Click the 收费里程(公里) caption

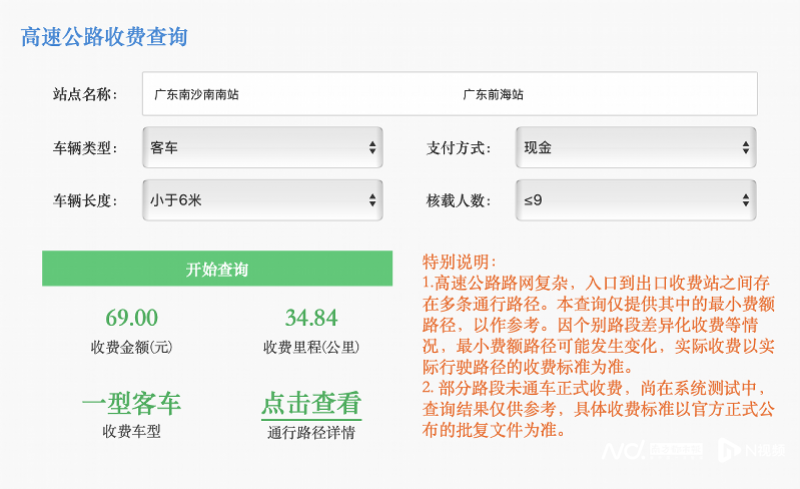311,348
